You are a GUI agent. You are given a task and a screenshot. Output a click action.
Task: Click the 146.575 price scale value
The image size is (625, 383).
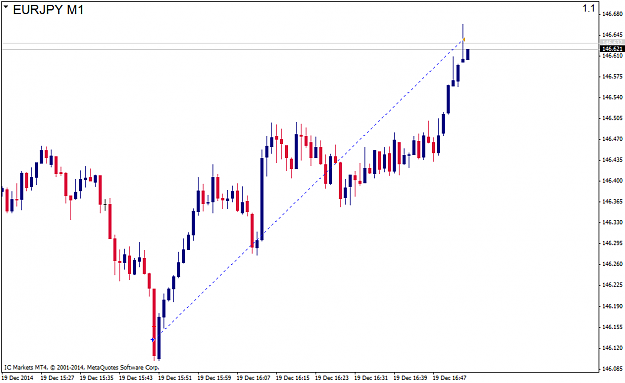pyautogui.click(x=613, y=76)
